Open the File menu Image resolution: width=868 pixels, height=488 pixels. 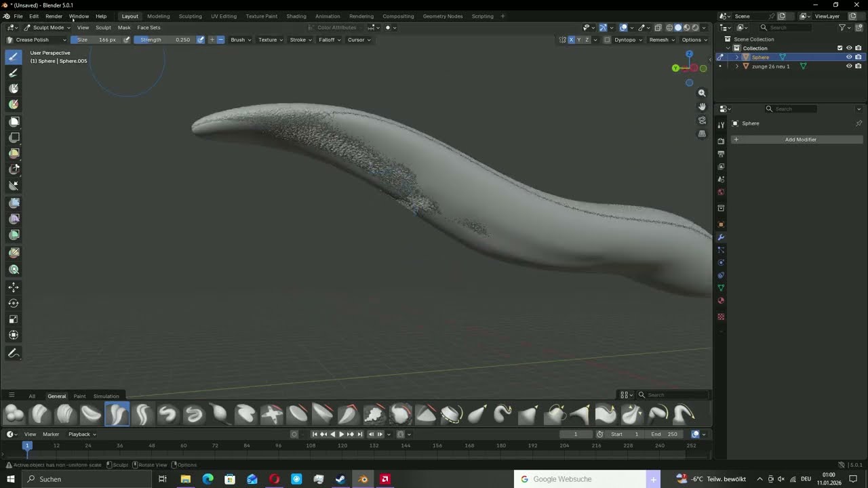18,16
